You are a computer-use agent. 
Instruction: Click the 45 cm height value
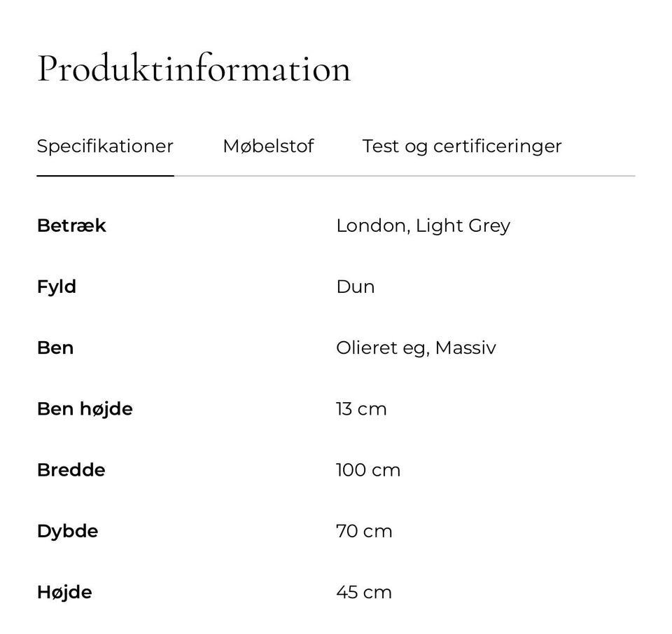coord(364,592)
